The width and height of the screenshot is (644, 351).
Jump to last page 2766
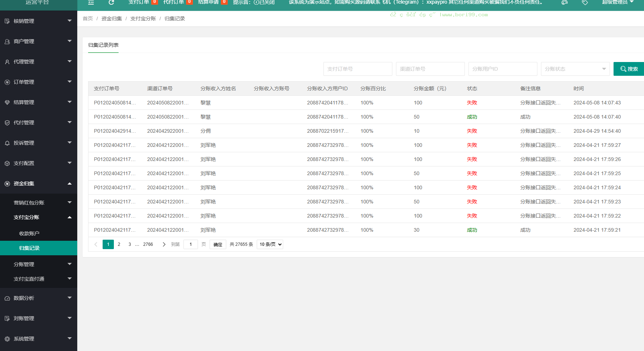tap(148, 244)
